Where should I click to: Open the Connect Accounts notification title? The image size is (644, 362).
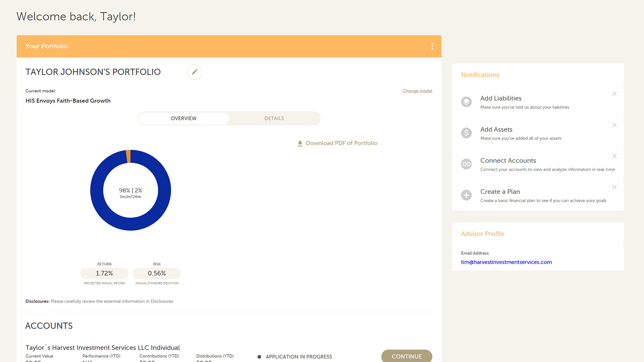point(508,161)
